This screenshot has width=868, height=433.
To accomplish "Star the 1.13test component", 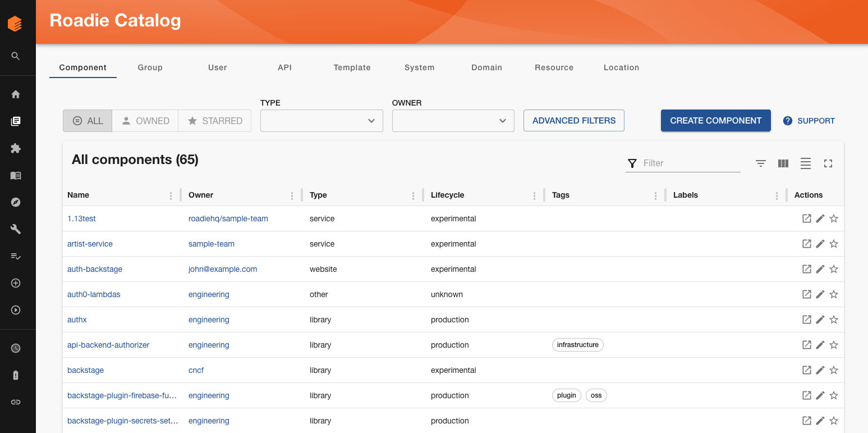I will pos(834,218).
